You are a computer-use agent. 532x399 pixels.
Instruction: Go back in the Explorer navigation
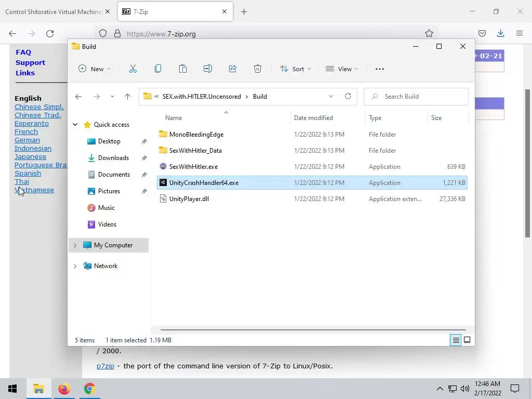[x=78, y=97]
